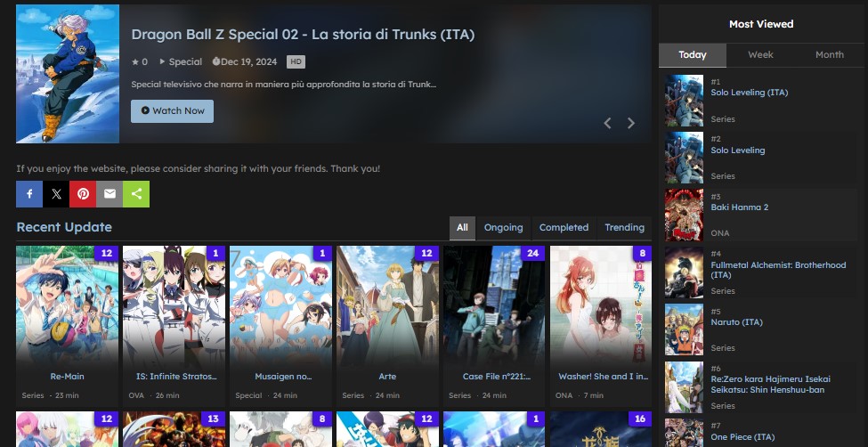
Task: Click the Arte title link
Action: click(387, 376)
